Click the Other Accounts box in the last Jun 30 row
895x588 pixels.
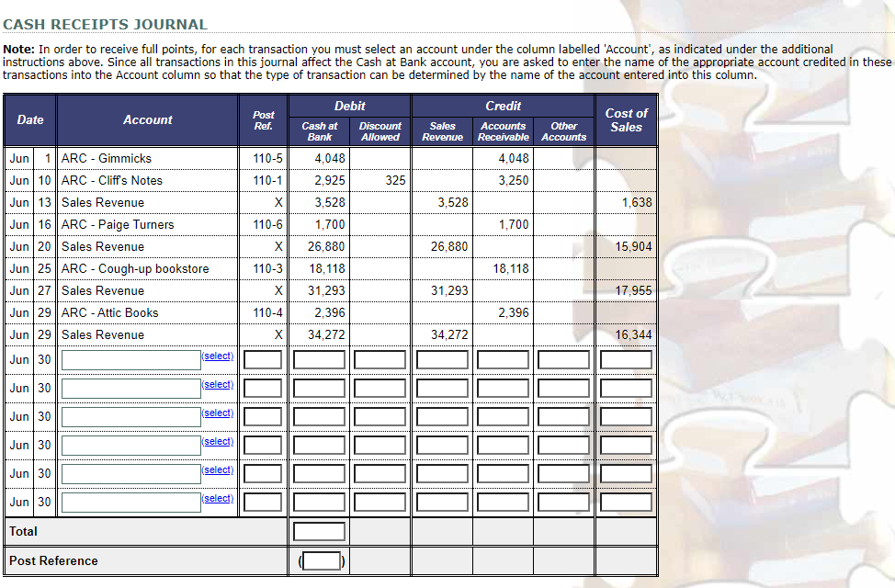[563, 503]
